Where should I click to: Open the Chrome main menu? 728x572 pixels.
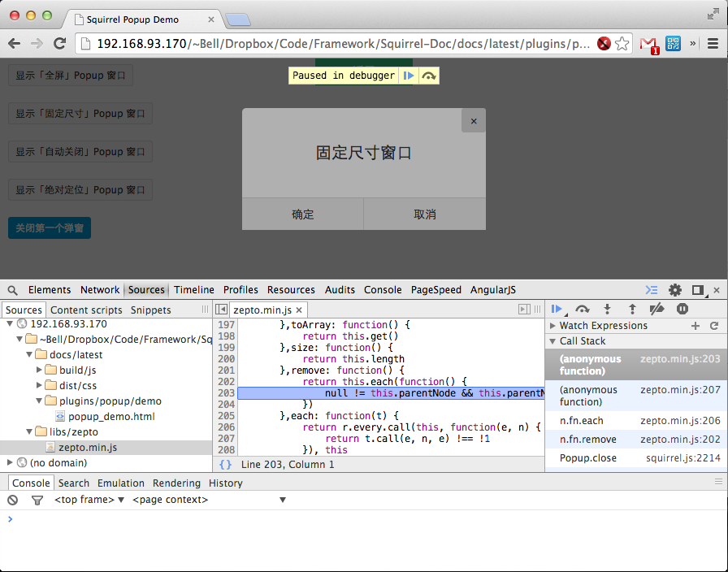coord(713,44)
